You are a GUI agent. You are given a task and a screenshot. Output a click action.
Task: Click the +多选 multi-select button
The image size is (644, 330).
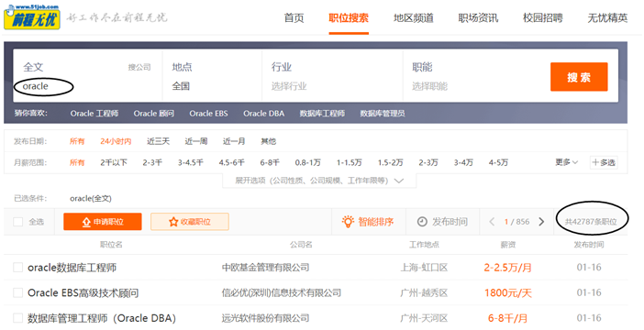click(604, 162)
